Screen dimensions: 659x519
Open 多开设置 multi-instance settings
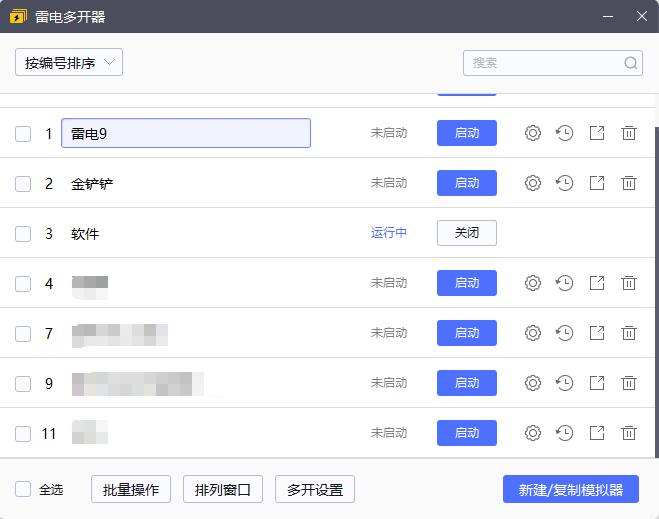click(315, 489)
